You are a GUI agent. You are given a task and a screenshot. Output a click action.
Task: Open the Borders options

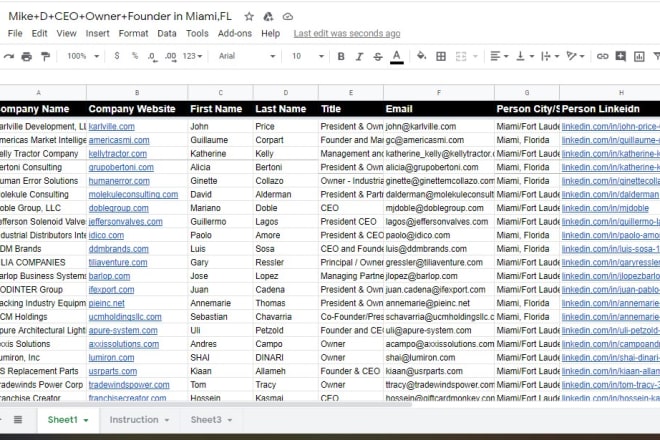pos(441,56)
